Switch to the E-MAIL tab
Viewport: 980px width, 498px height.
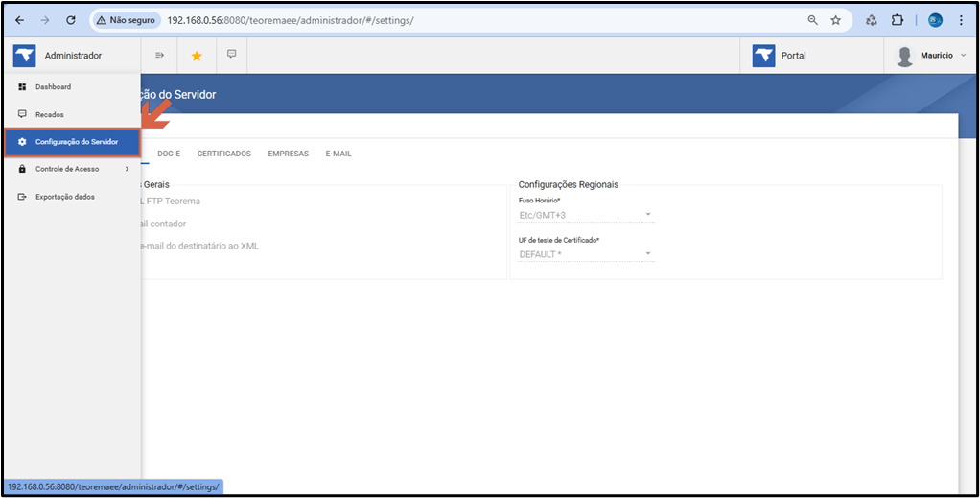pyautogui.click(x=338, y=154)
